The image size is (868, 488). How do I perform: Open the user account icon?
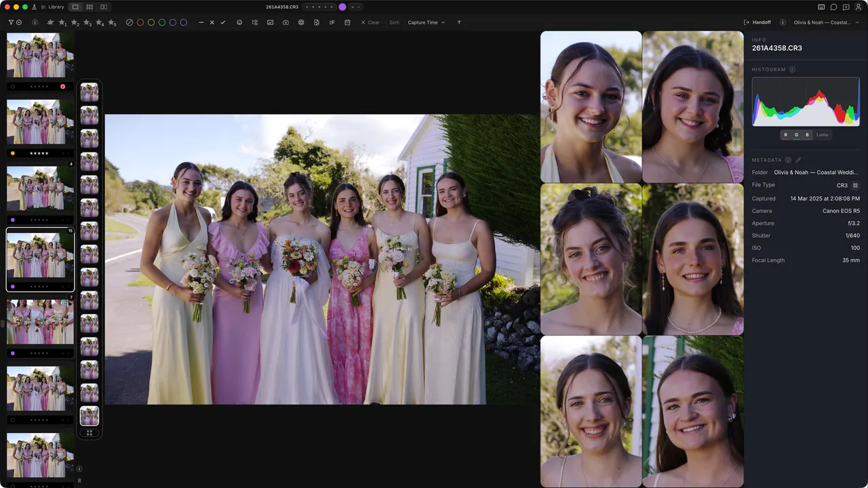(859, 7)
